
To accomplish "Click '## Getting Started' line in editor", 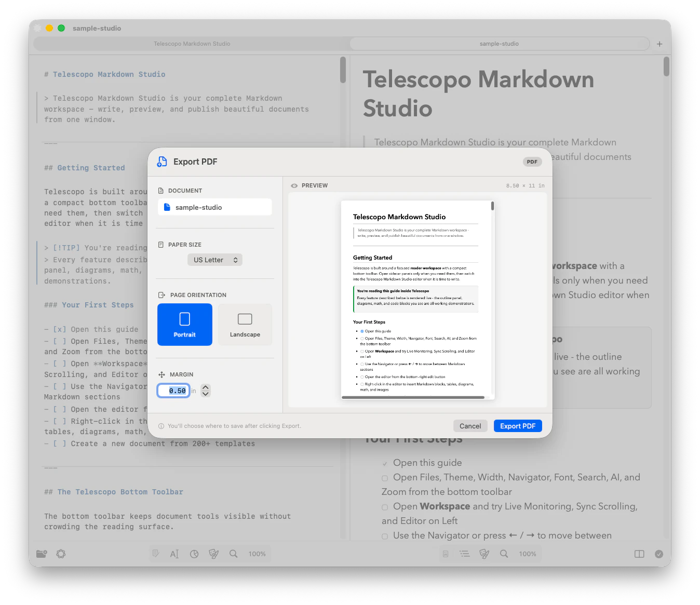I will [85, 168].
